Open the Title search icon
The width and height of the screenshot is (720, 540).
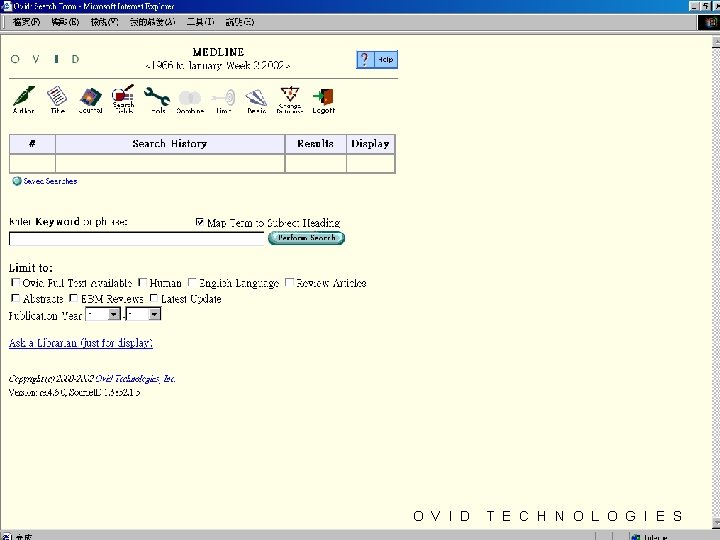57,99
